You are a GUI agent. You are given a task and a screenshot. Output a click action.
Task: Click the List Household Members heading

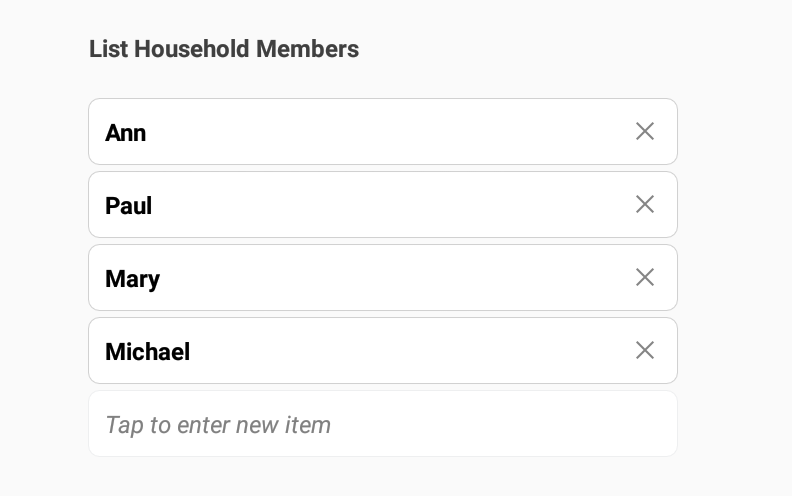click(x=224, y=49)
